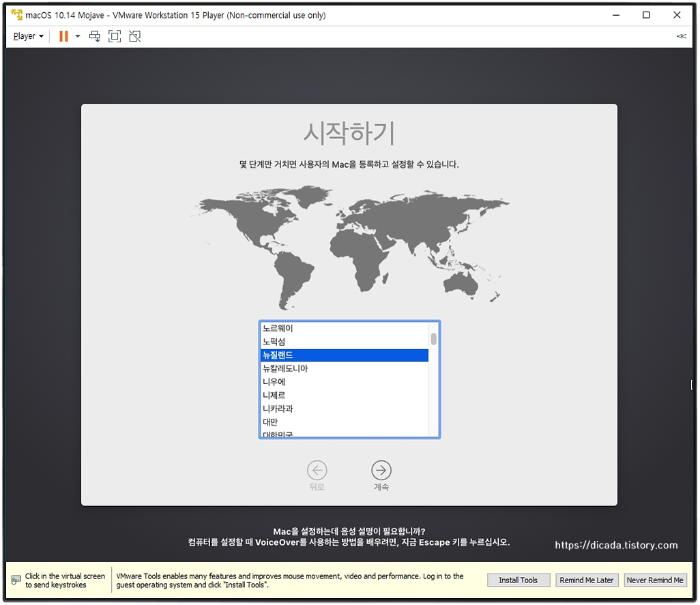Select 니우에 in the country list

point(344,382)
